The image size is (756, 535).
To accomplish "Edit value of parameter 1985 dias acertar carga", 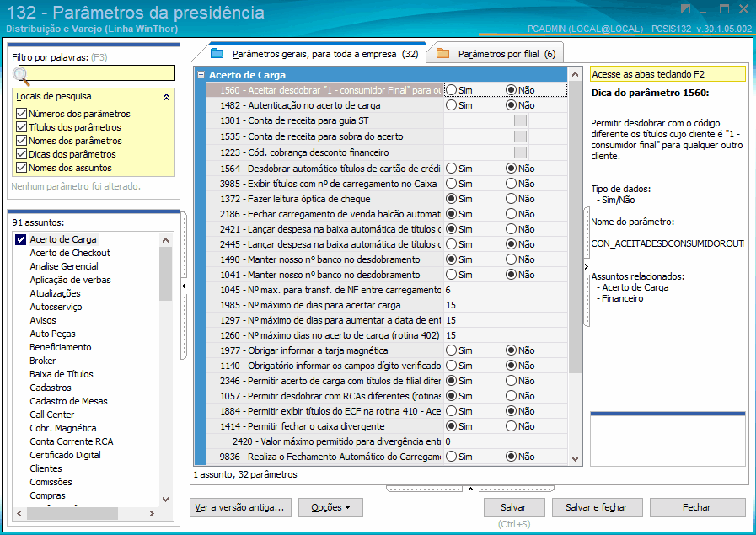I will [504, 305].
